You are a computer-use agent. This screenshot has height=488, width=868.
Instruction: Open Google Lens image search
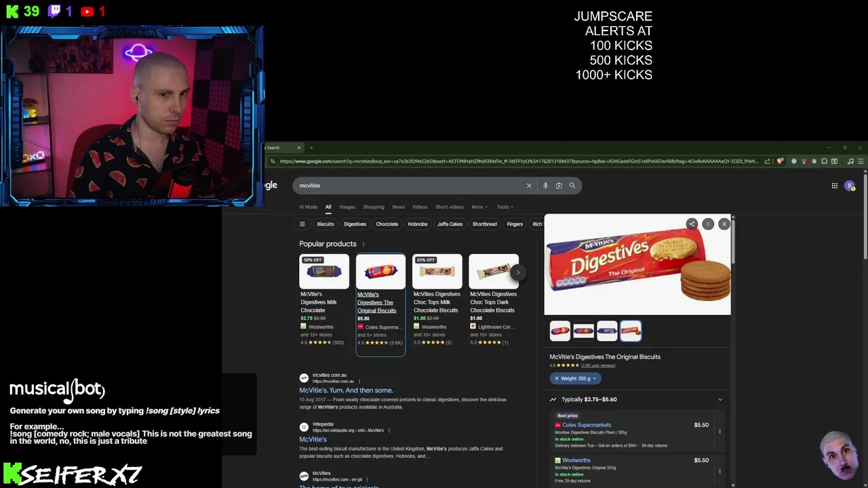(559, 186)
